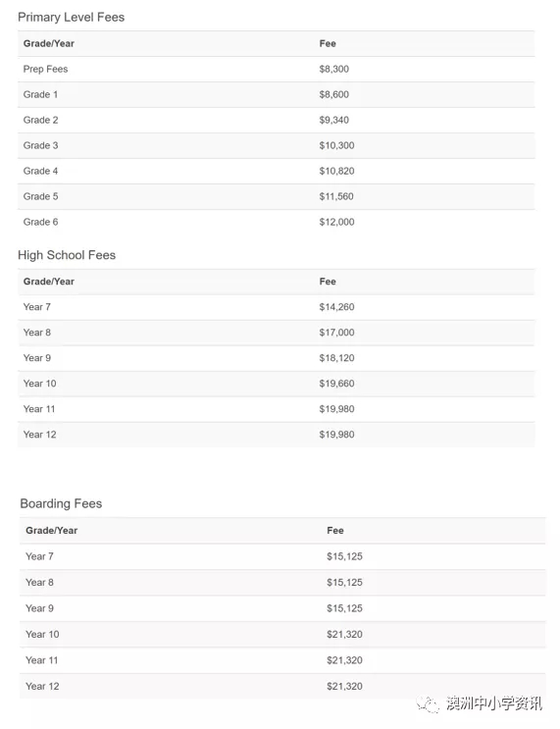Click the Year 9 row showing $18,120

click(276, 358)
